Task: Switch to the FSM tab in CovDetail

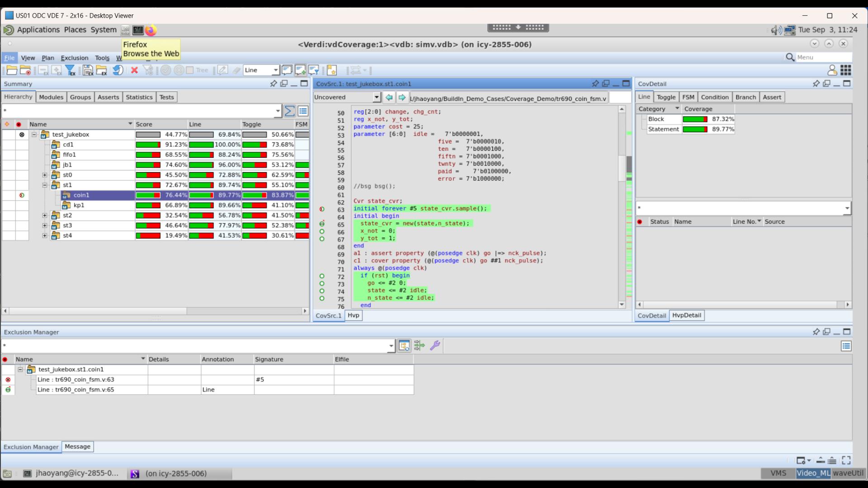Action: 688,97
